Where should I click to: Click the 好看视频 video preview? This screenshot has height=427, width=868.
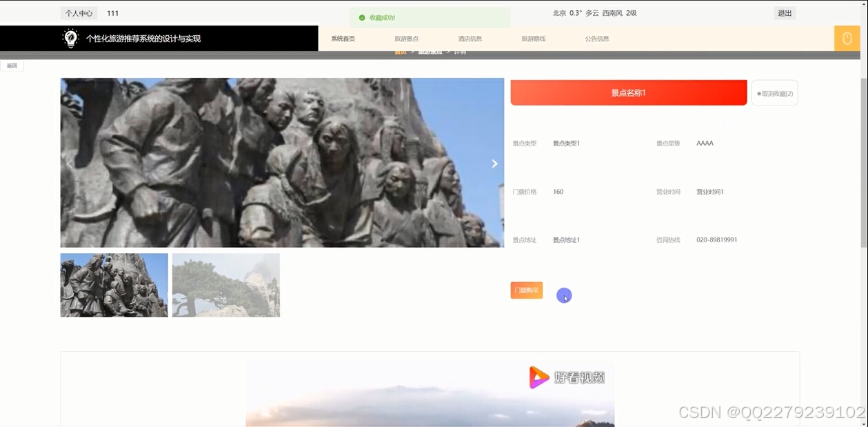[430, 393]
